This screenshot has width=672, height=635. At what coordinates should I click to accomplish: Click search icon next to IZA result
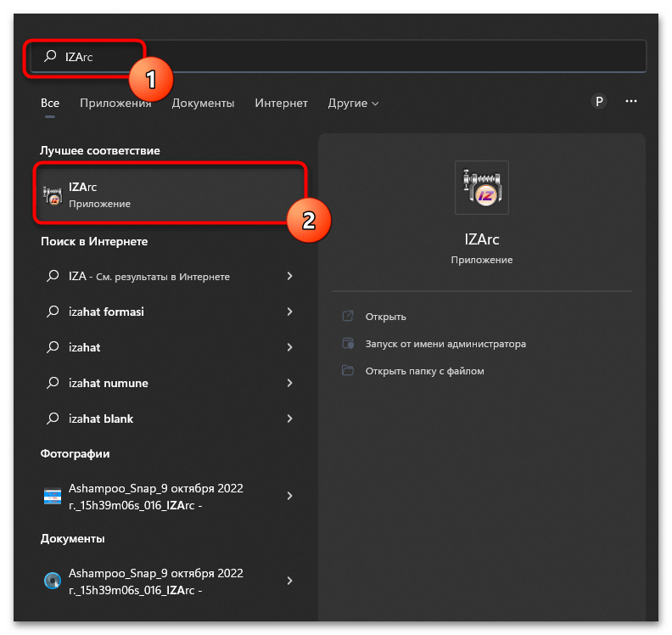click(53, 276)
